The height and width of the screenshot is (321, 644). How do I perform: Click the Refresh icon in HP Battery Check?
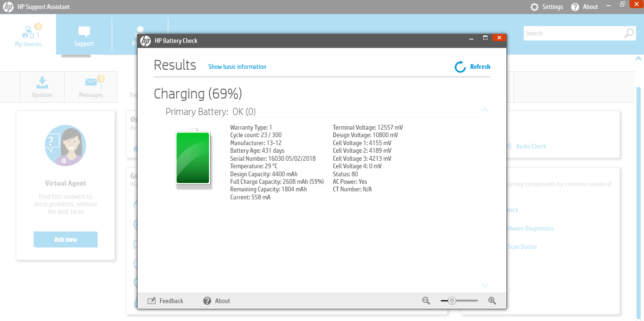coord(460,66)
